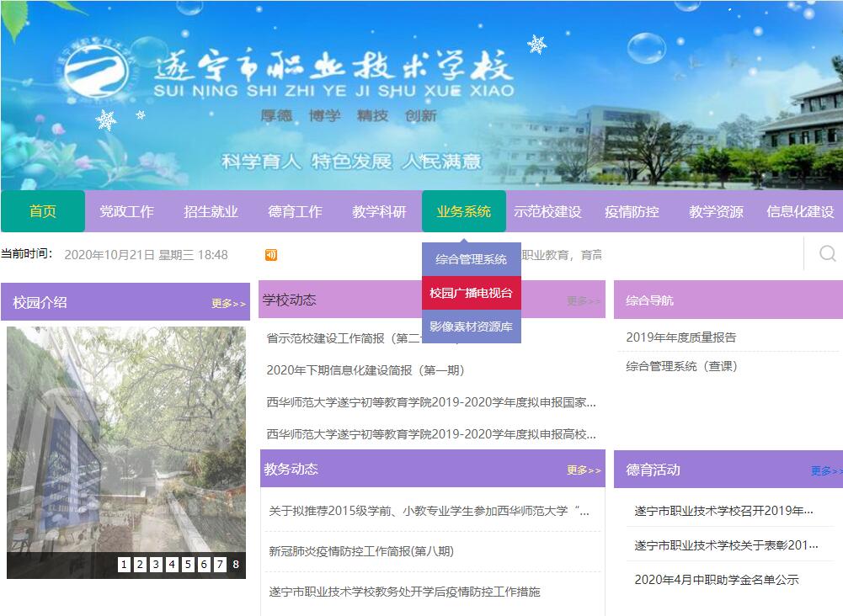Open 2020年下期信息化建设简报 article
The height and width of the screenshot is (616, 843).
[365, 370]
